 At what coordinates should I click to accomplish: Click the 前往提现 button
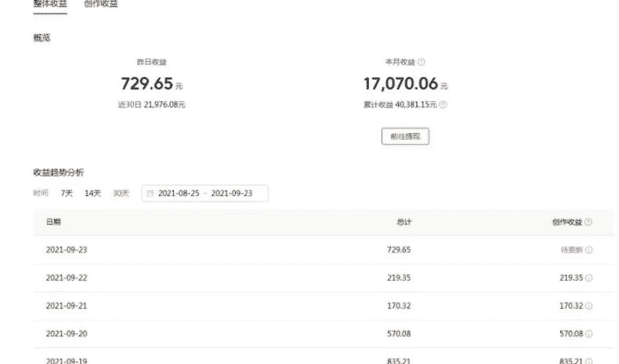(405, 137)
